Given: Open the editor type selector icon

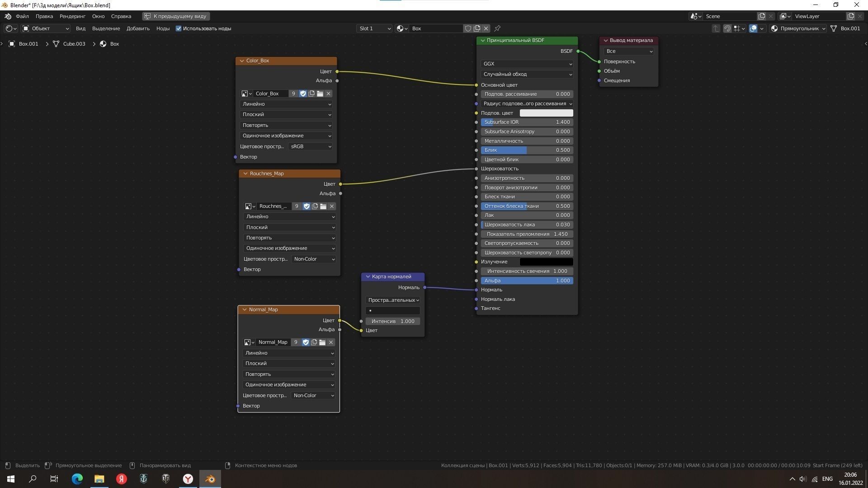Looking at the screenshot, I should coord(10,28).
